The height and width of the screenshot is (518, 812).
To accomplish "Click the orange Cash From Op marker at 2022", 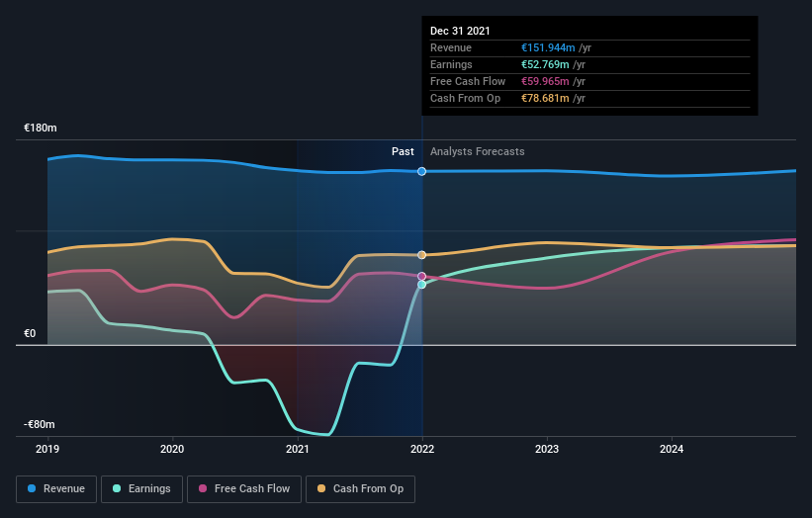I will pyautogui.click(x=422, y=255).
